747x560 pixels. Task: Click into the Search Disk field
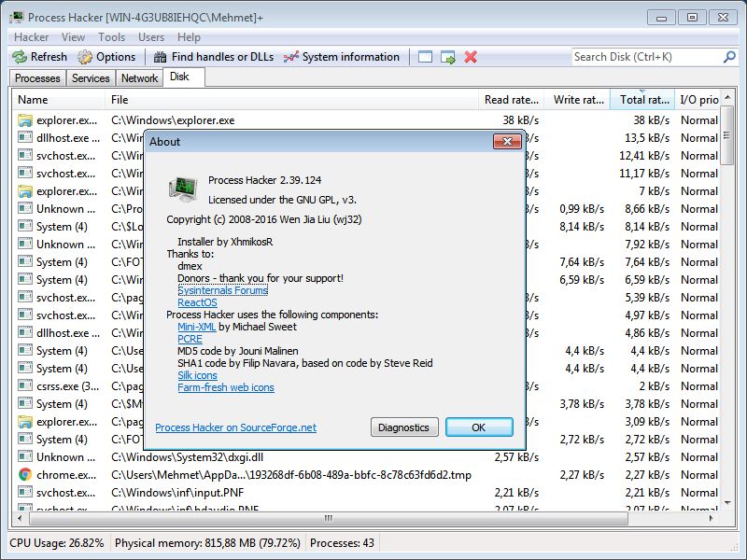[647, 57]
